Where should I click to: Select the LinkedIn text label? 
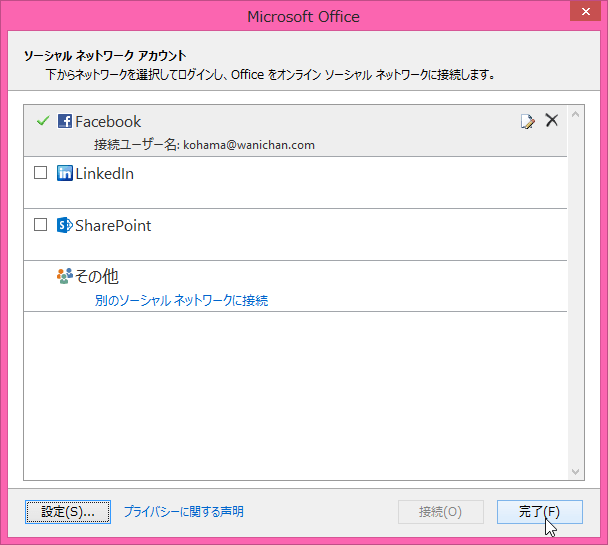105,174
